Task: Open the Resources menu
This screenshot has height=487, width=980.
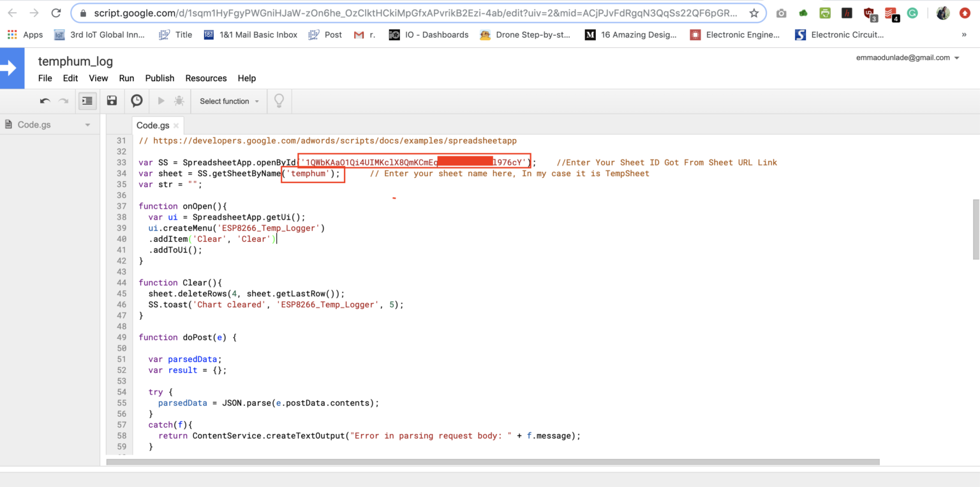Action: click(x=205, y=78)
